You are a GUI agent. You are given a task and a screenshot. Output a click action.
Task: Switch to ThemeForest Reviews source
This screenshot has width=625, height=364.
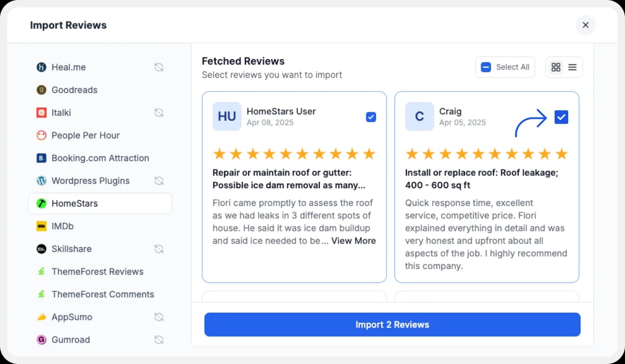point(98,271)
